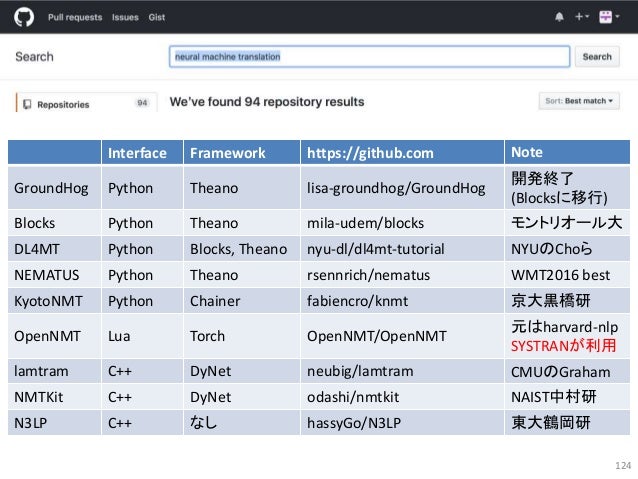Open the Gist link
The image size is (638, 479).
[x=157, y=17]
